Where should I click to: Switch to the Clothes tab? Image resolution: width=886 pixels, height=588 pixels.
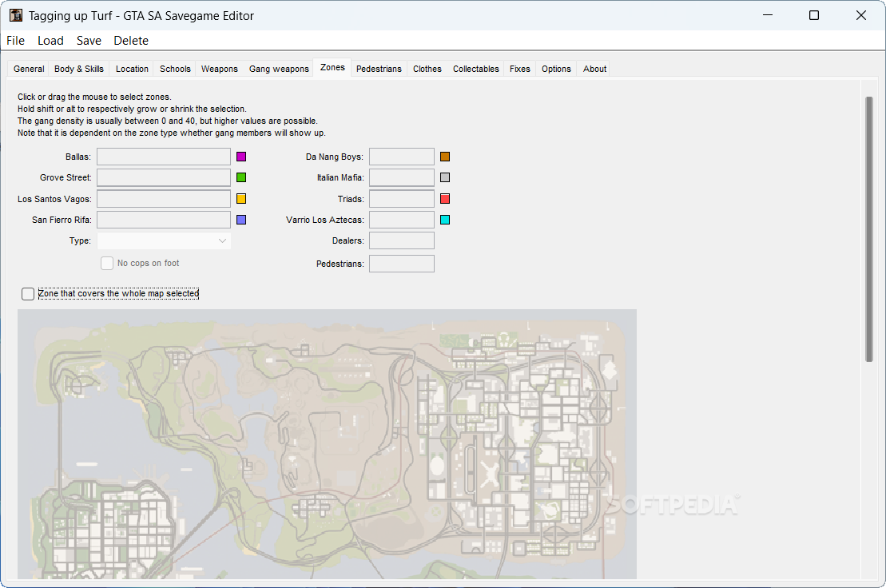[x=427, y=69]
